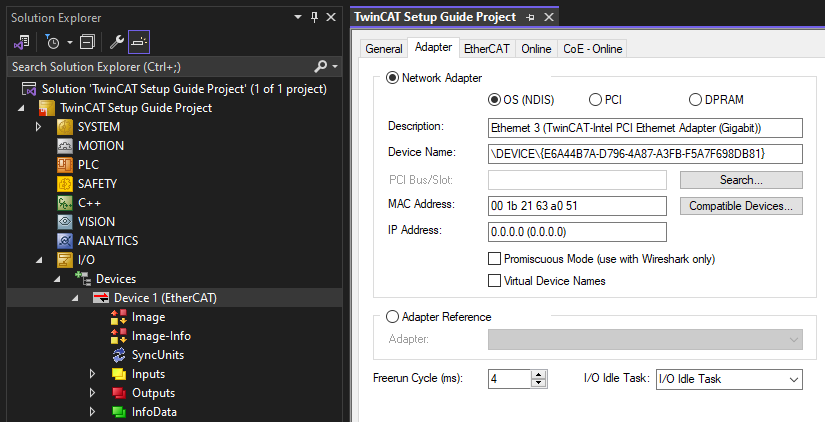
Task: Open the Pending Changes Filter dropdown arrow
Action: coord(69,42)
